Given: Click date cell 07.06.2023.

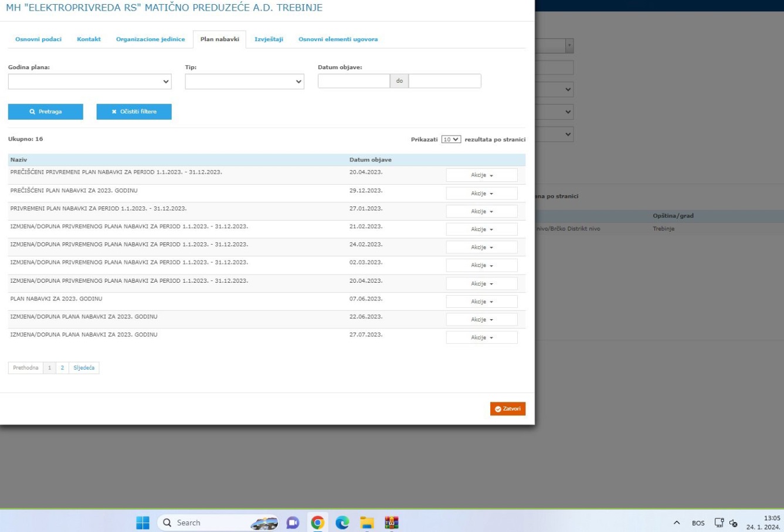Looking at the screenshot, I should (x=366, y=299).
